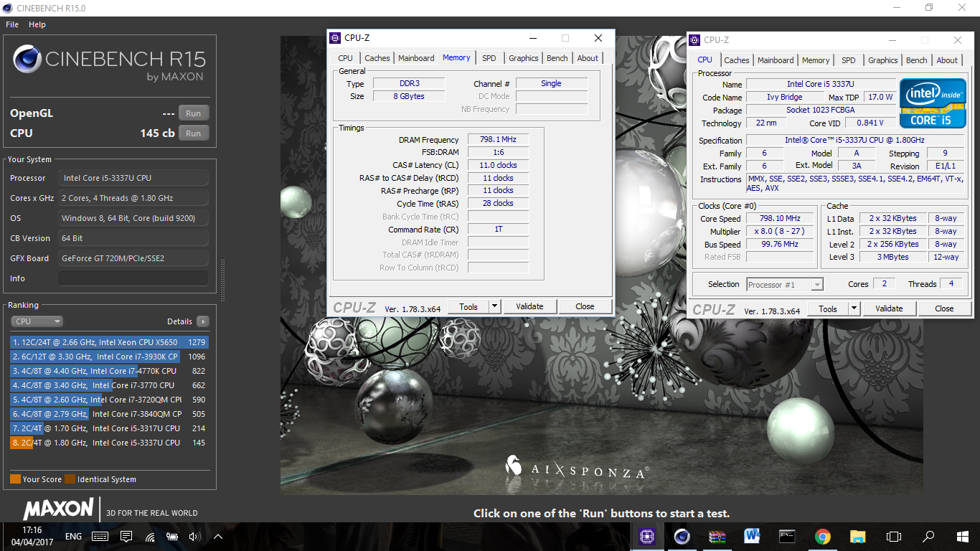Show hidden tray icons with the chevron

[x=217, y=536]
